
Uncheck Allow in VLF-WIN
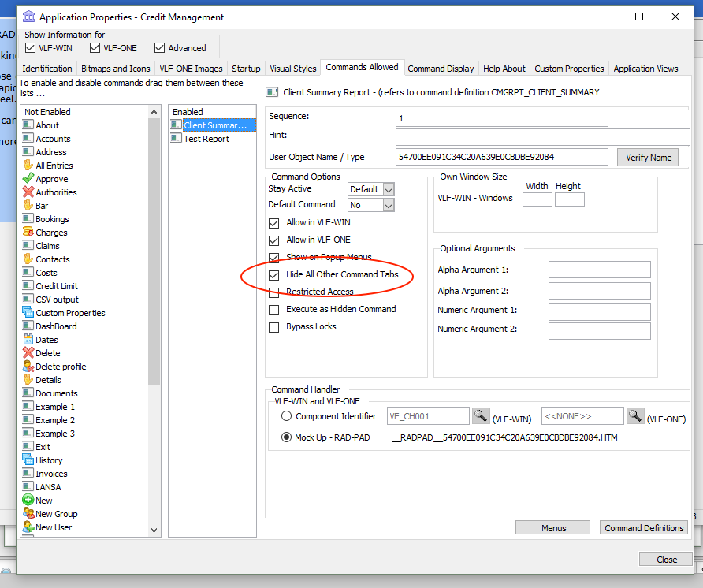(274, 223)
